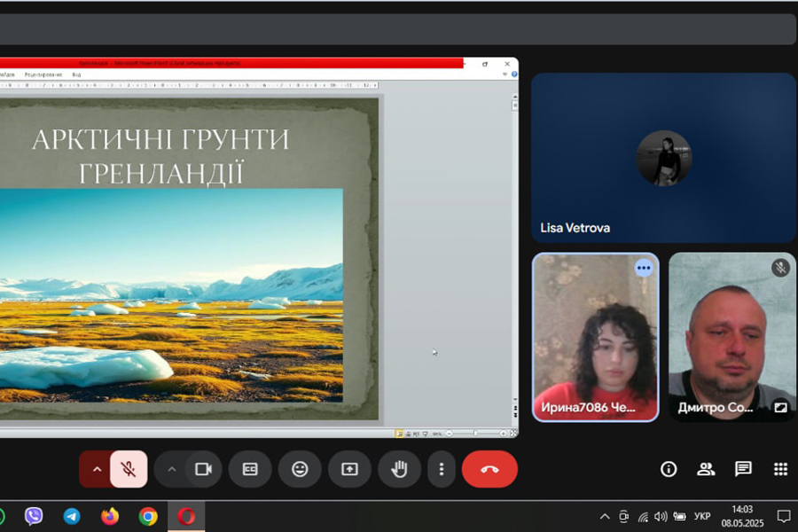Open the meeting details info icon

669,469
